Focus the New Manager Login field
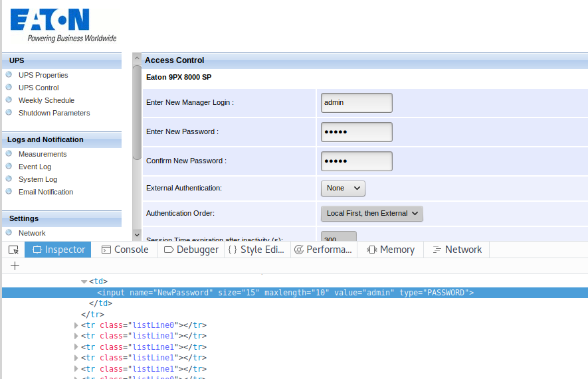Screen dimensions: 588x379 [x=357, y=103]
